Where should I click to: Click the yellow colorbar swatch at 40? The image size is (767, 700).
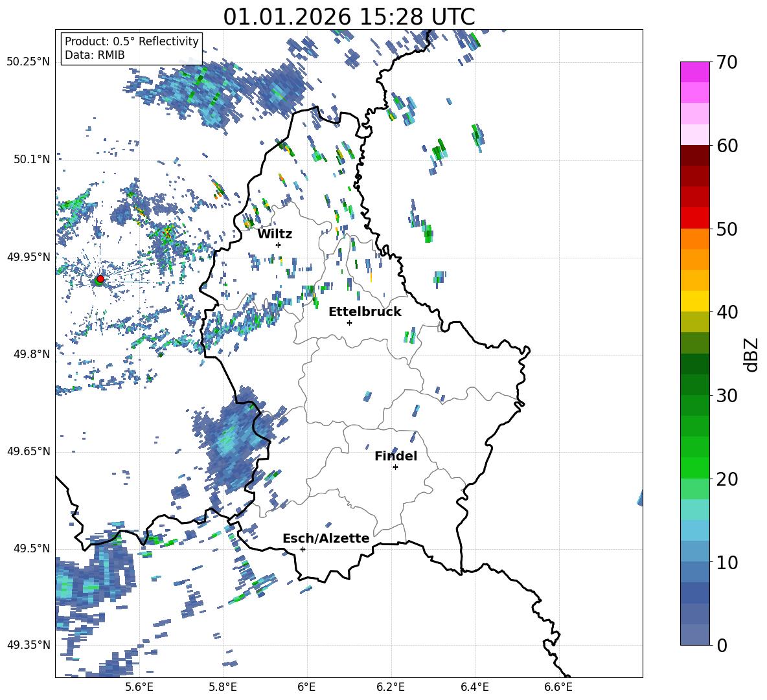(x=695, y=301)
